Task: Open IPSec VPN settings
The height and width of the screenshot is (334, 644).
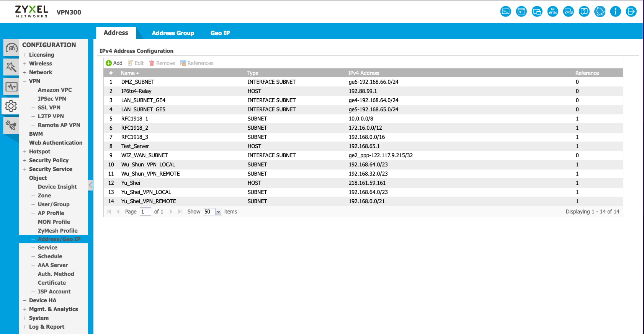Action: tap(52, 99)
